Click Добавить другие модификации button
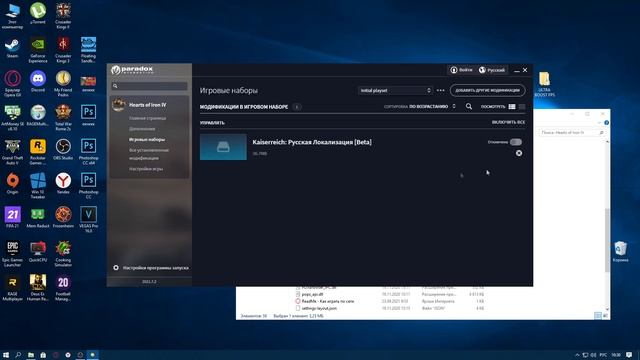 (487, 90)
